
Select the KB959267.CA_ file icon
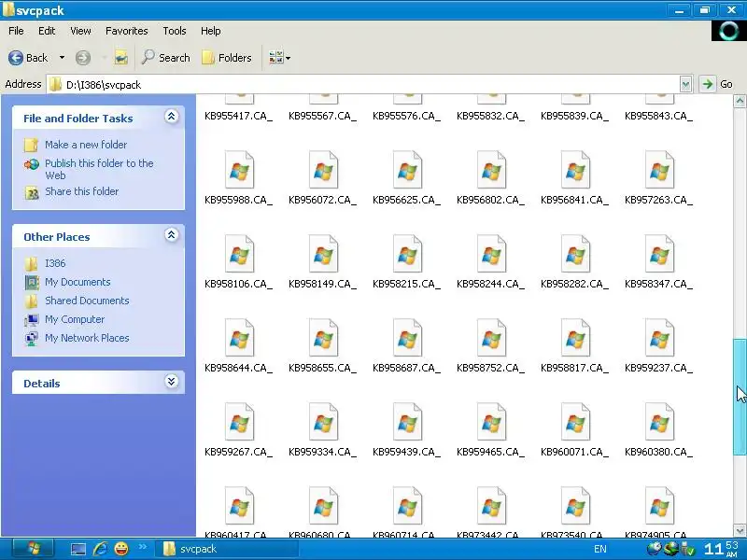tap(239, 422)
